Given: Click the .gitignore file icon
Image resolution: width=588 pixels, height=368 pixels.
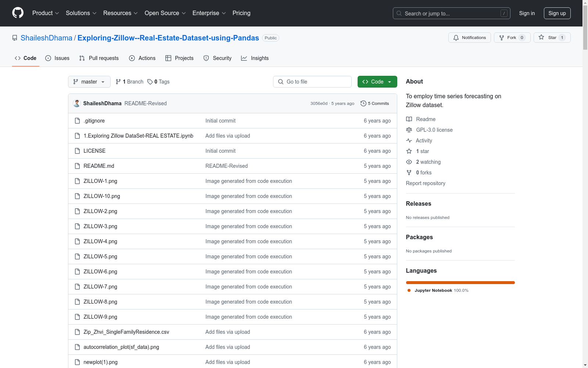Looking at the screenshot, I should 77,121.
